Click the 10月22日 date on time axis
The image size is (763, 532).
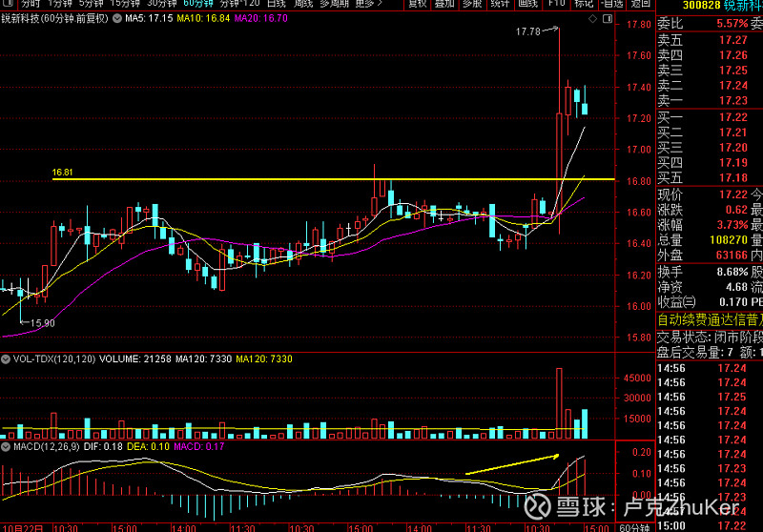(x=22, y=528)
